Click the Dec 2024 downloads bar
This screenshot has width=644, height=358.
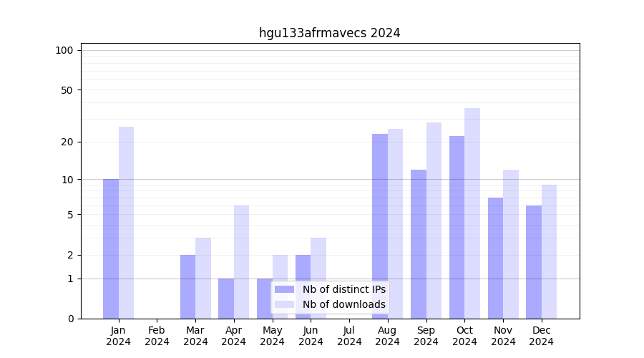pos(549,251)
